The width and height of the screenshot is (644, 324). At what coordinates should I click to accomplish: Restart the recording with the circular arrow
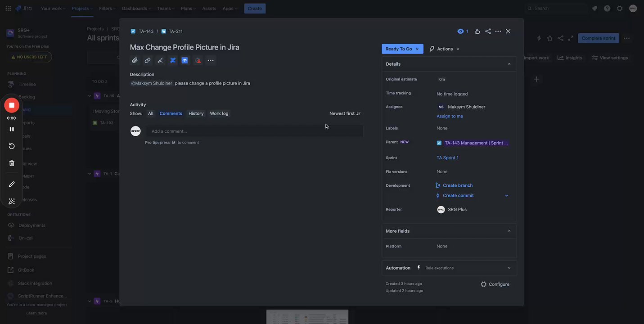click(12, 146)
